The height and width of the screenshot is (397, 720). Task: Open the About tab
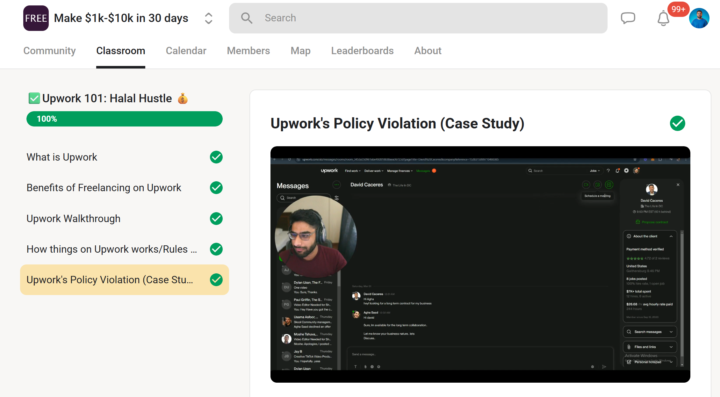point(428,50)
